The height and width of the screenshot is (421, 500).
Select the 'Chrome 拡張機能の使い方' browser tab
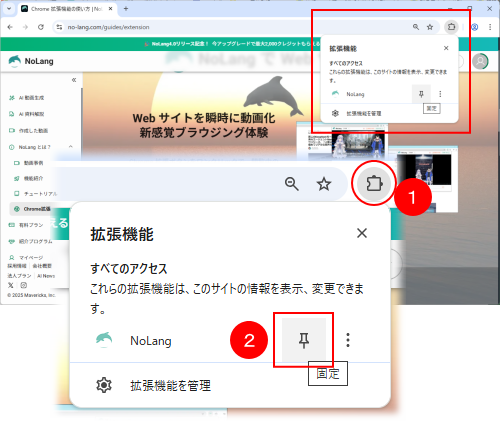[x=66, y=9]
